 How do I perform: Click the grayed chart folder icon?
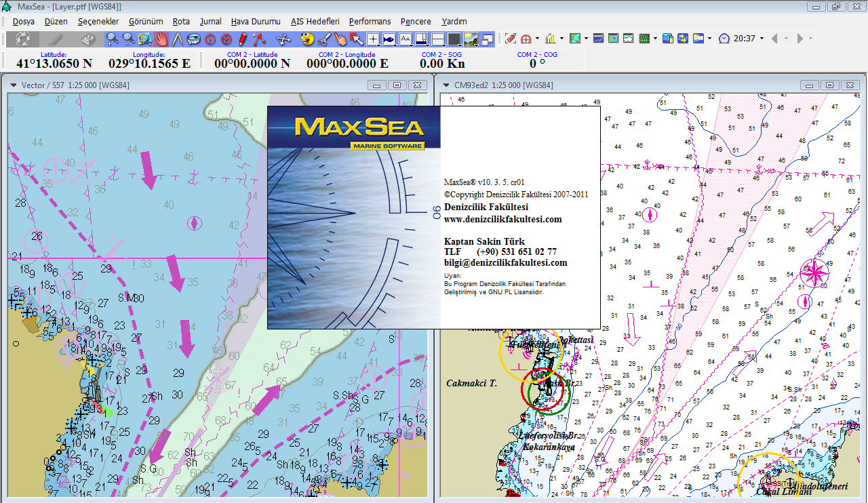[x=89, y=39]
